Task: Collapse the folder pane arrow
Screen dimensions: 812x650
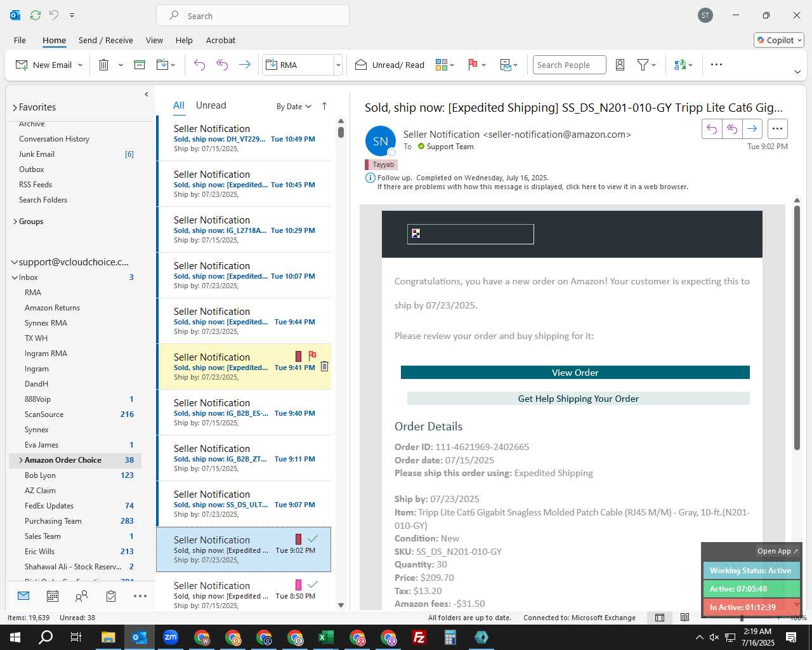Action: coord(146,94)
